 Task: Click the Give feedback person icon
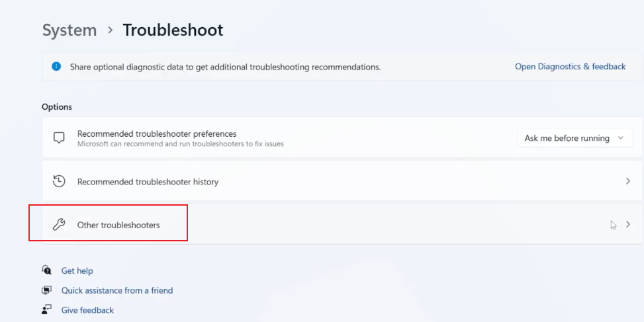point(46,309)
